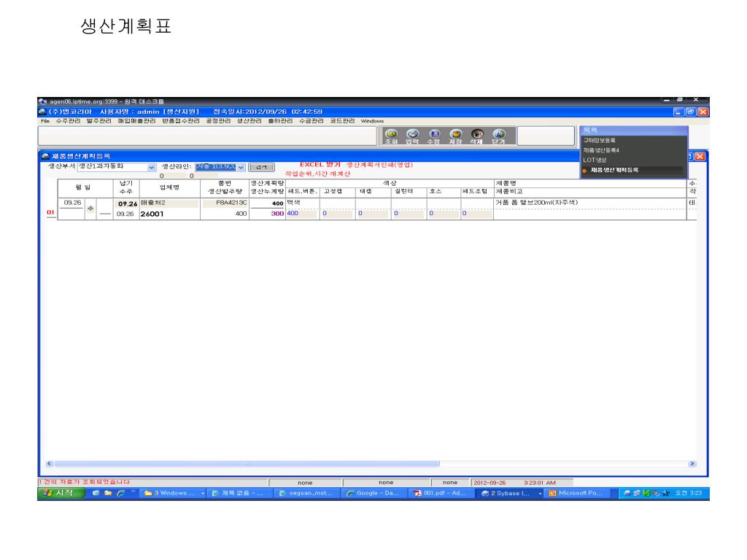The image size is (747, 560).
Task: Open the 생산라인 production line dropdown
Action: click(241, 167)
